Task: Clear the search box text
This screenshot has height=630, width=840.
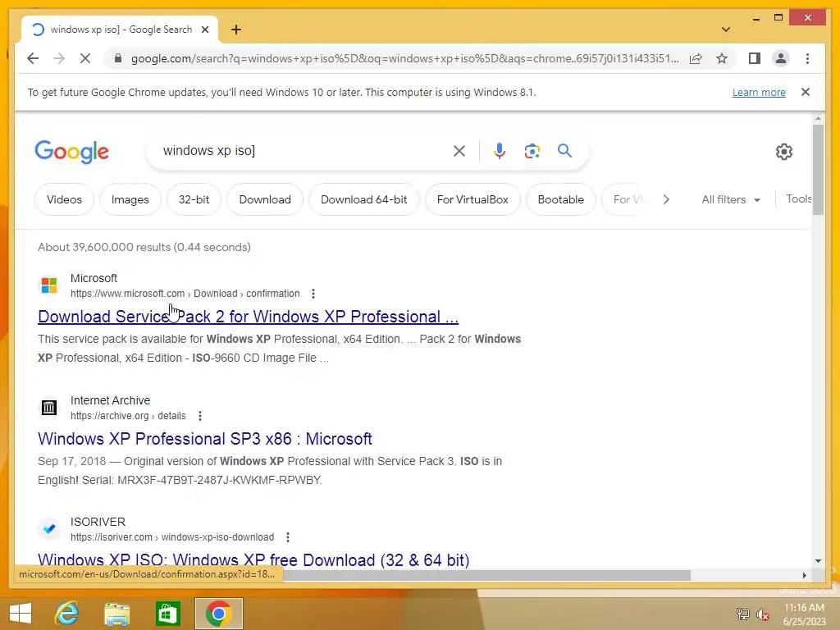Action: 459,151
